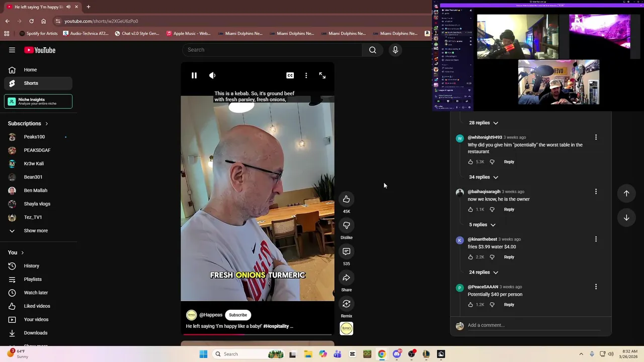Click the #Hospitality hashtag
The image size is (644, 362).
pyautogui.click(x=276, y=326)
